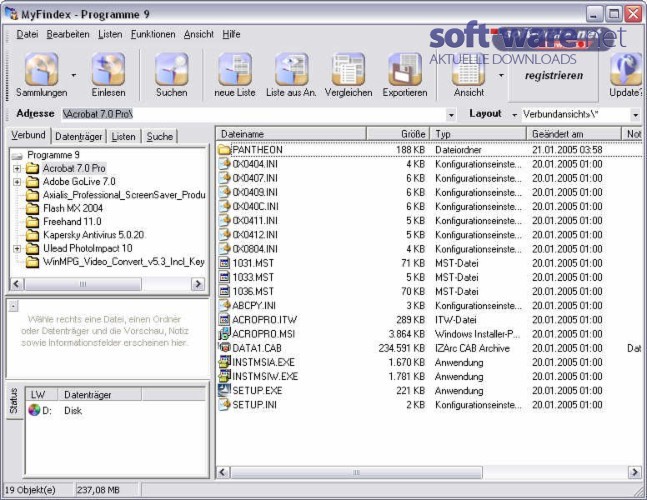647x500 pixels.
Task: Open the Ansicht dropdown arrow
Action: point(501,75)
